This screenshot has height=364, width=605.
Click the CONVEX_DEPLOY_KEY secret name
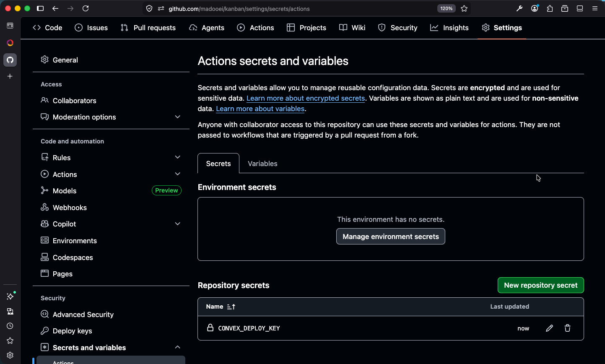[x=249, y=328]
